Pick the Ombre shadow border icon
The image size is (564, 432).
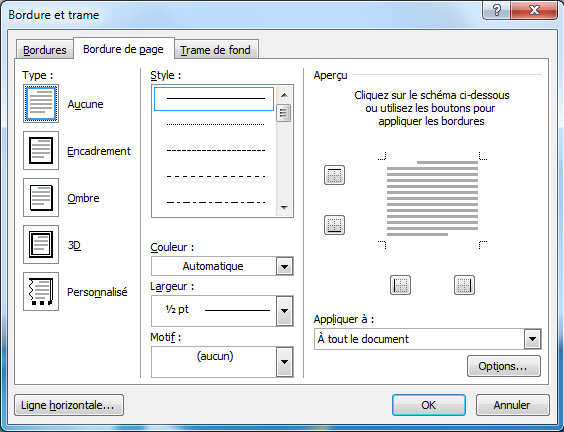[41, 197]
